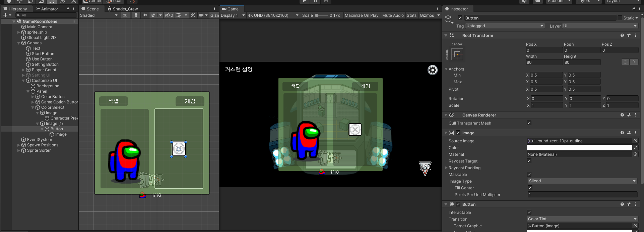Click the USE button in Game view
This screenshot has height=232, width=644.
[425, 168]
